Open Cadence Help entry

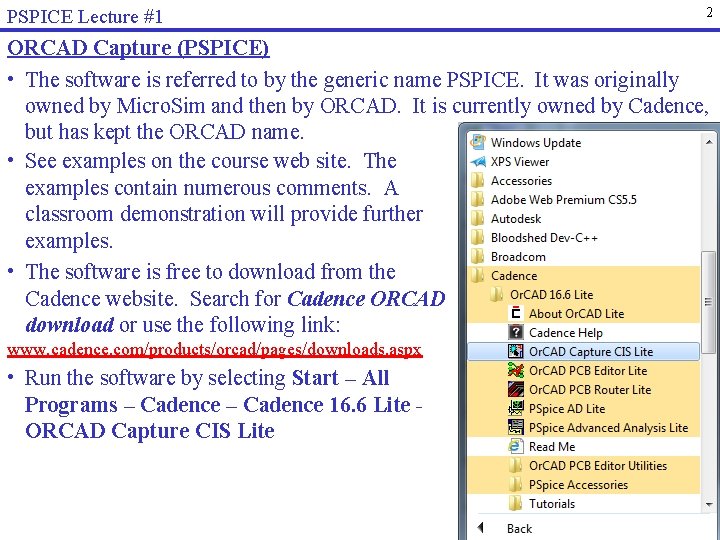(584, 332)
